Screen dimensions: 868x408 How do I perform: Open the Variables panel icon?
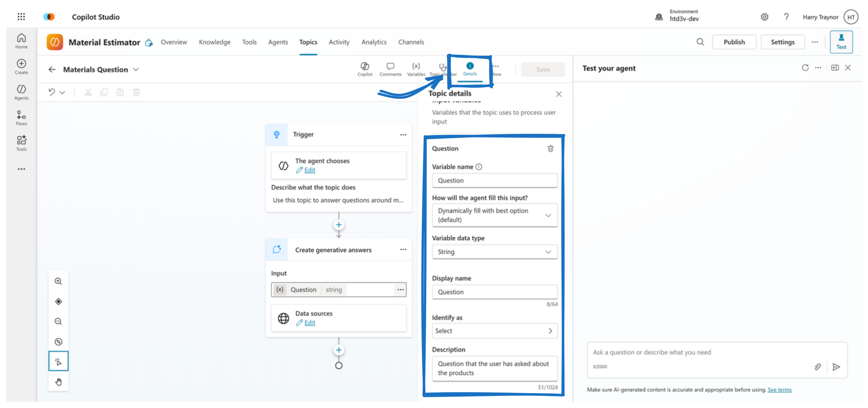click(x=416, y=69)
